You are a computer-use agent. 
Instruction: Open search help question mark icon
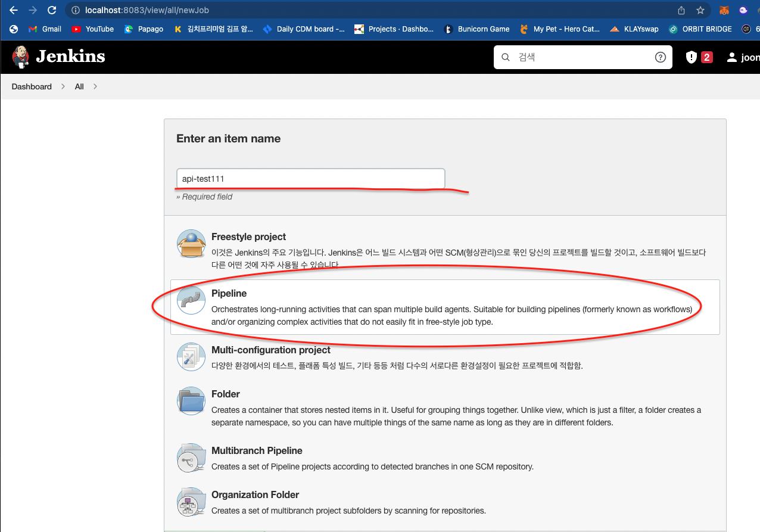point(660,57)
